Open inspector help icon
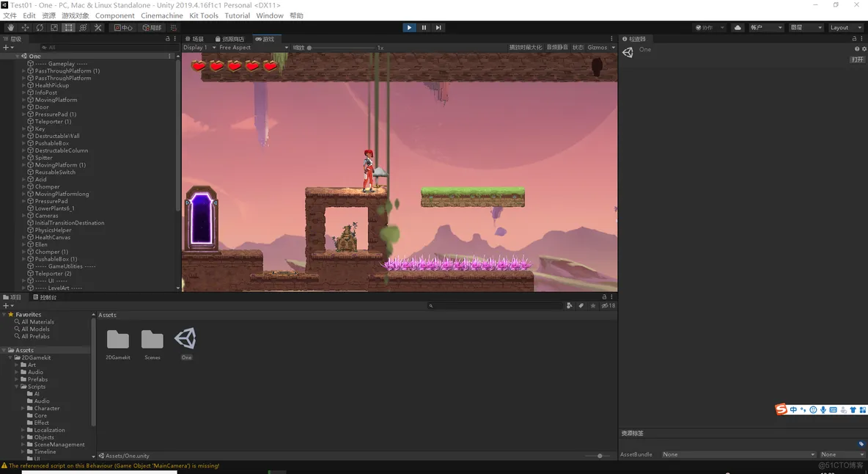 (x=857, y=49)
